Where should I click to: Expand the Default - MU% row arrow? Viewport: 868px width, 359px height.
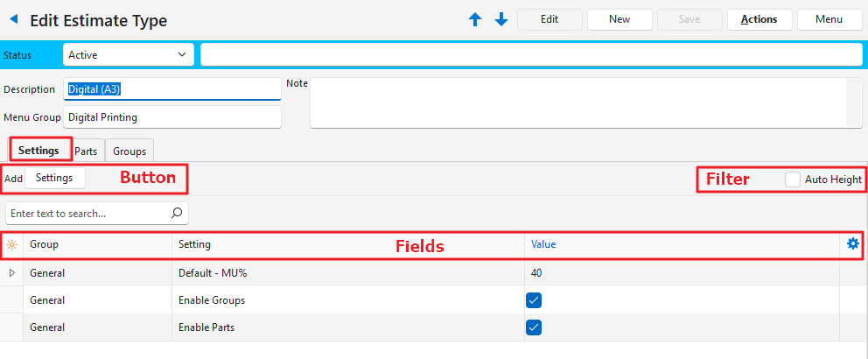tap(11, 273)
